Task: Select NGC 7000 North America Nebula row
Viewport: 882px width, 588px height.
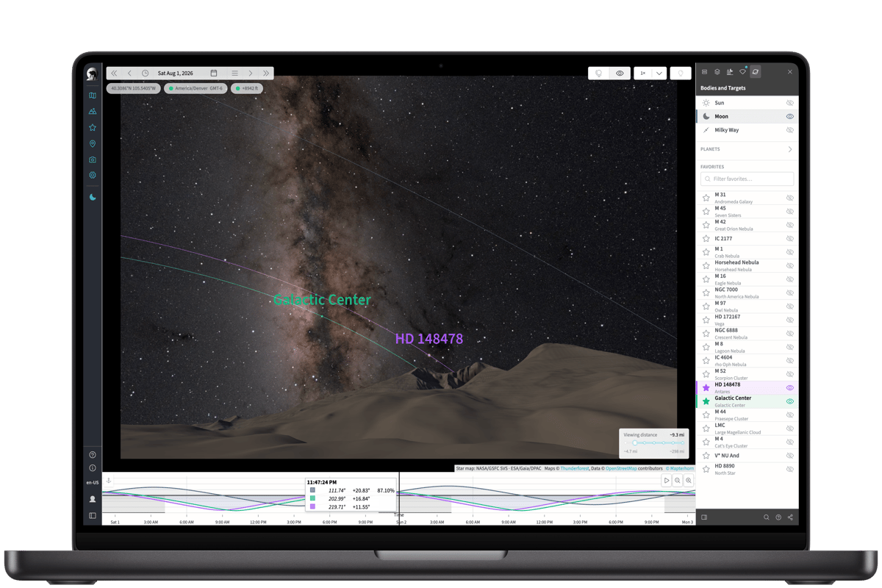Action: pyautogui.click(x=747, y=293)
